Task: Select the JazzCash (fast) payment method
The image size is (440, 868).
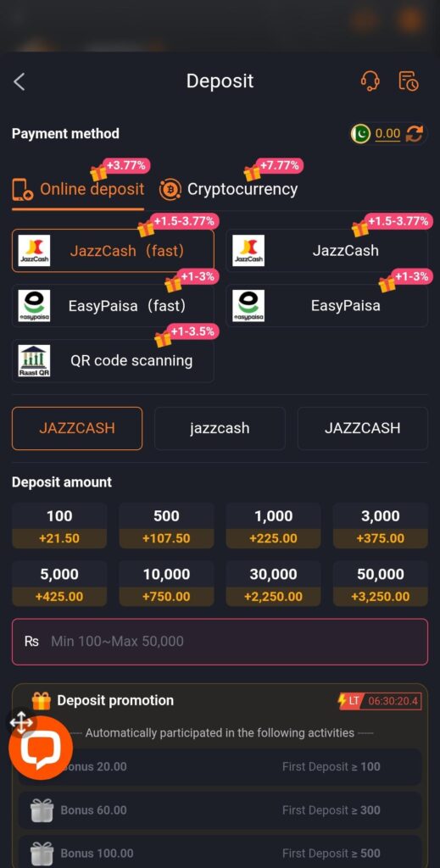Action: [x=113, y=251]
